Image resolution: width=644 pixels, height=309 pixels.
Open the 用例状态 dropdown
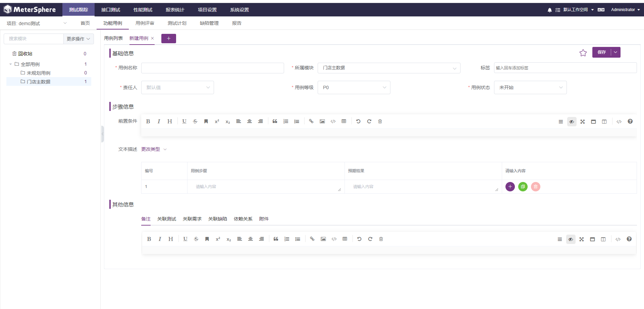pos(530,87)
